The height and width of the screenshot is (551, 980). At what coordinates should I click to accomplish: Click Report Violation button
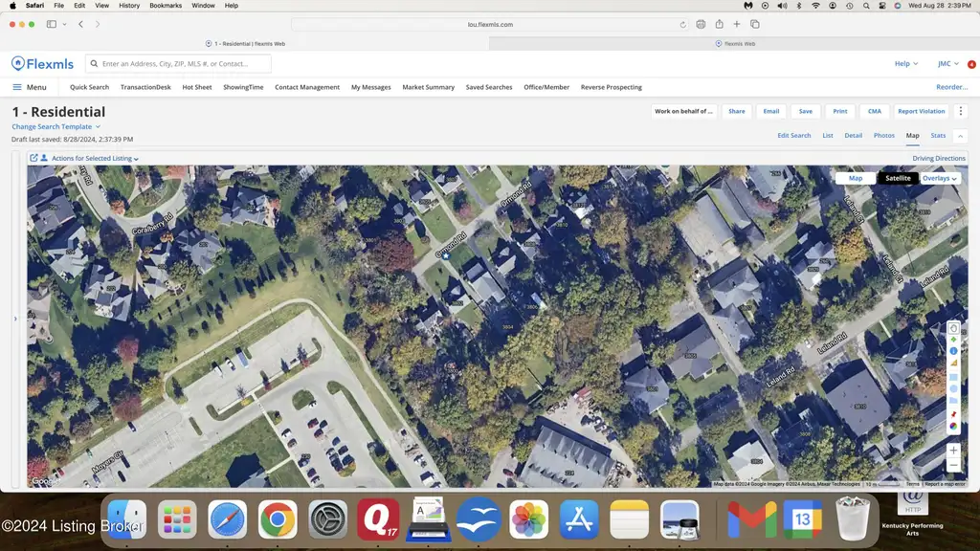point(922,111)
